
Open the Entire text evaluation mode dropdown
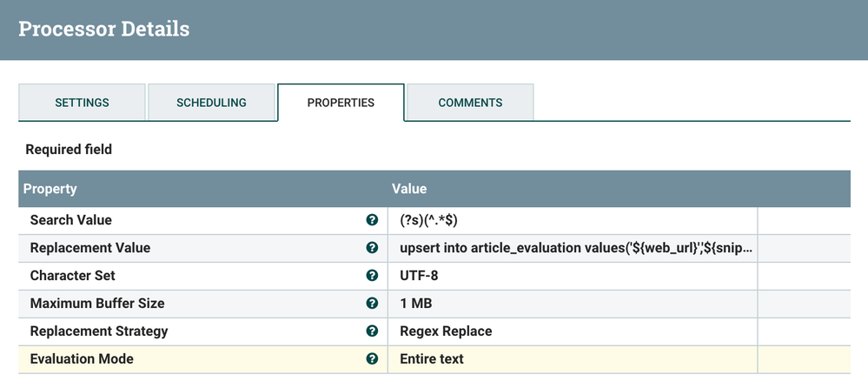tap(573, 359)
